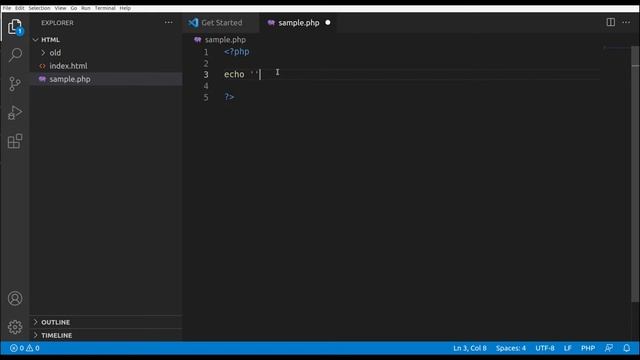
Task: Open the Run menu
Action: coord(86,8)
